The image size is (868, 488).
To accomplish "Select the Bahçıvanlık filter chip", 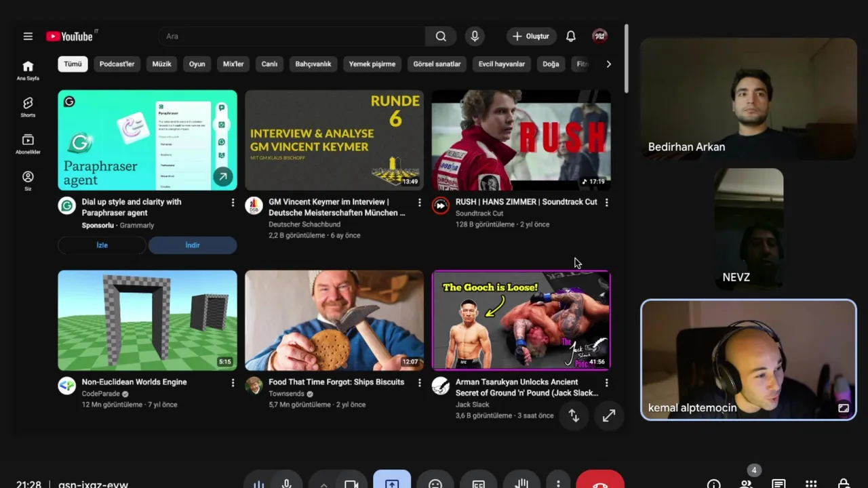I will pyautogui.click(x=313, y=64).
